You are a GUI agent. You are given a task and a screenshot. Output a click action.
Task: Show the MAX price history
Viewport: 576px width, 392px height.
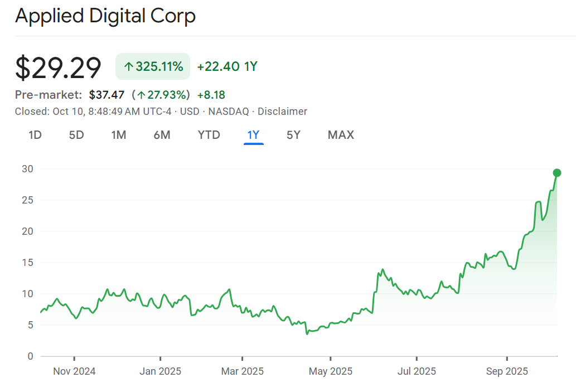point(341,135)
